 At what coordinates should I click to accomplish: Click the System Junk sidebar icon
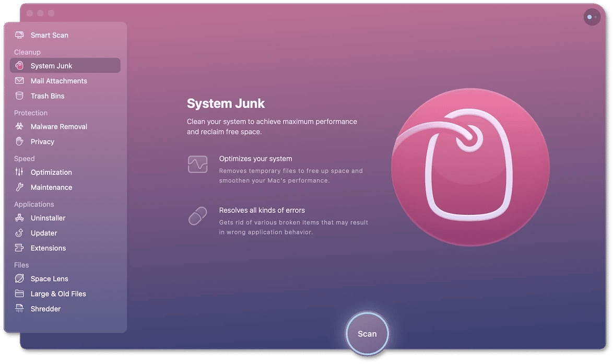(x=19, y=66)
